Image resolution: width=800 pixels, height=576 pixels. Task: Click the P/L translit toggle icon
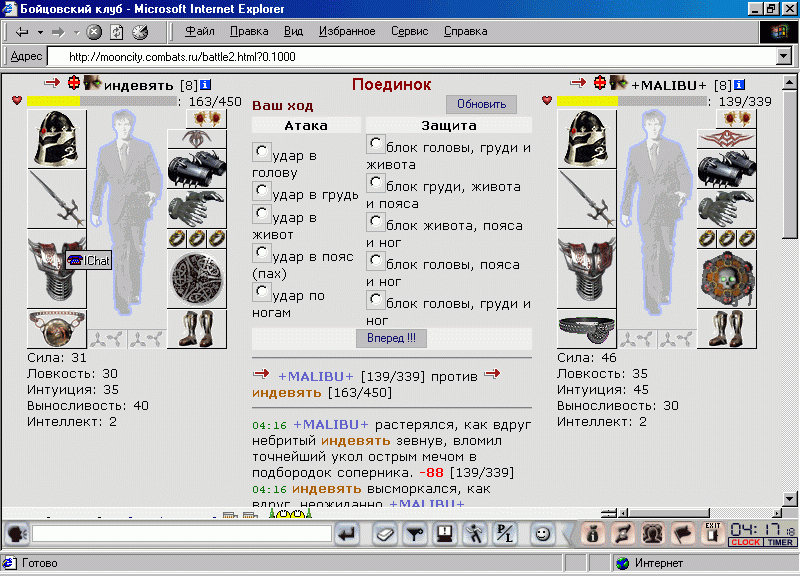pyautogui.click(x=505, y=534)
